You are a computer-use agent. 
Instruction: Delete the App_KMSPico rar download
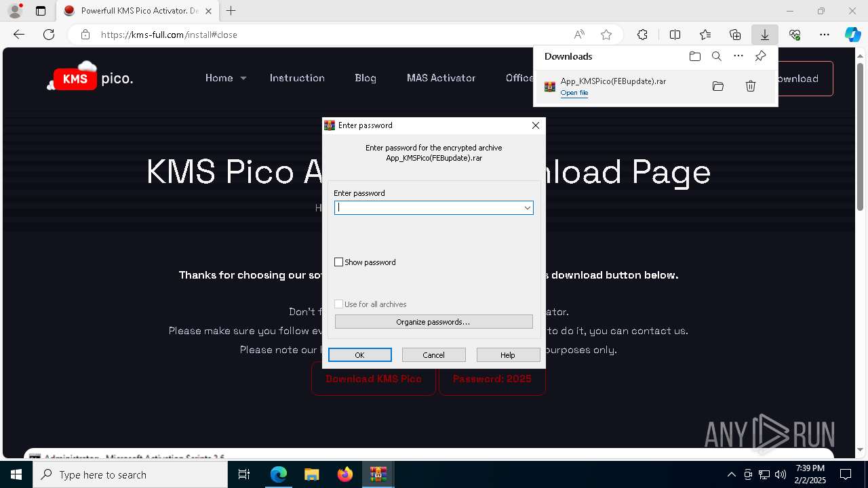coord(751,86)
